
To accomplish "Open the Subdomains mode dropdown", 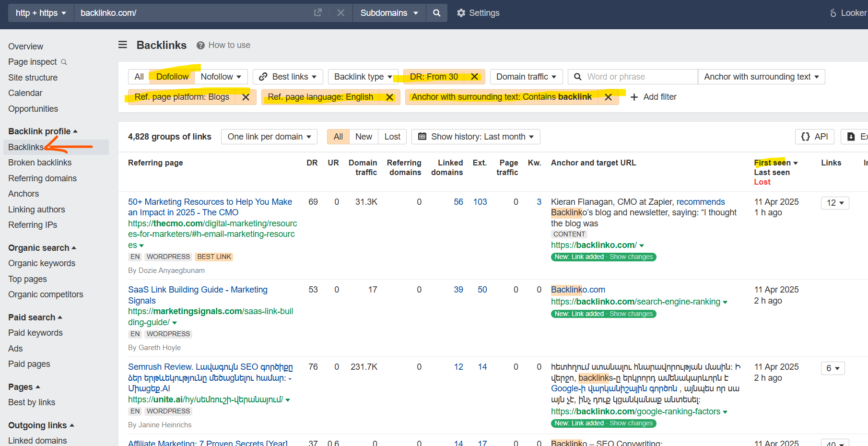I will pos(389,13).
